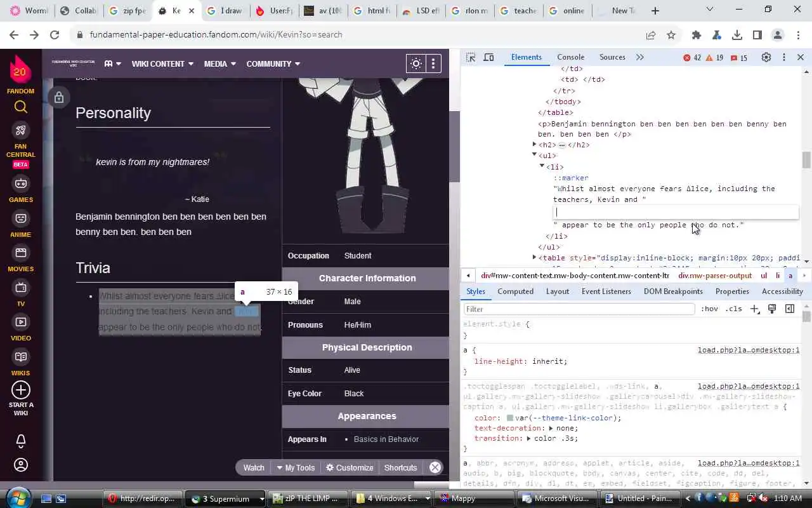Reload the page in browser toolbar

pos(55,35)
